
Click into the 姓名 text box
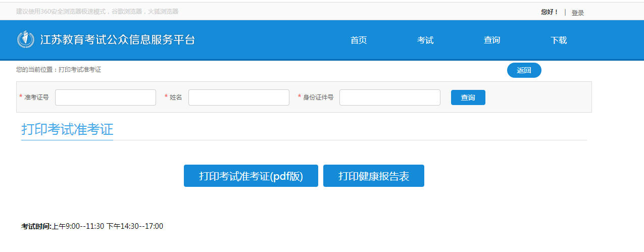[x=239, y=97]
